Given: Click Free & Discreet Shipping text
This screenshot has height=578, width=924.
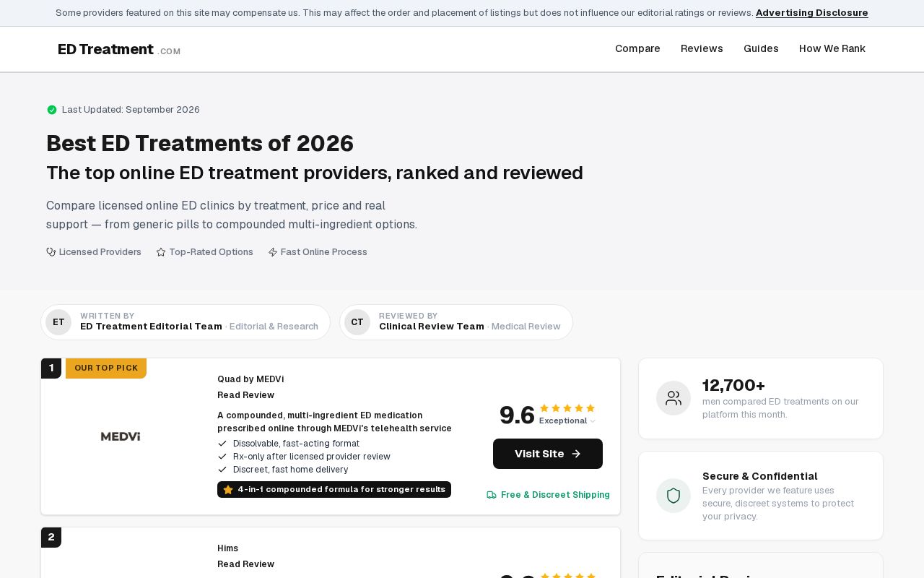Looking at the screenshot, I should click(555, 495).
